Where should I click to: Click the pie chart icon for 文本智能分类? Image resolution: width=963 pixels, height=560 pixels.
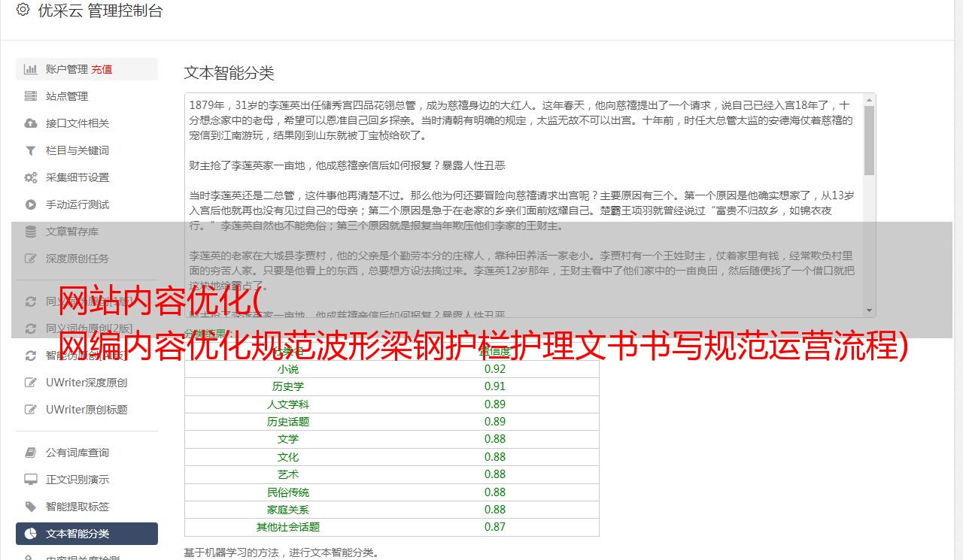click(30, 534)
